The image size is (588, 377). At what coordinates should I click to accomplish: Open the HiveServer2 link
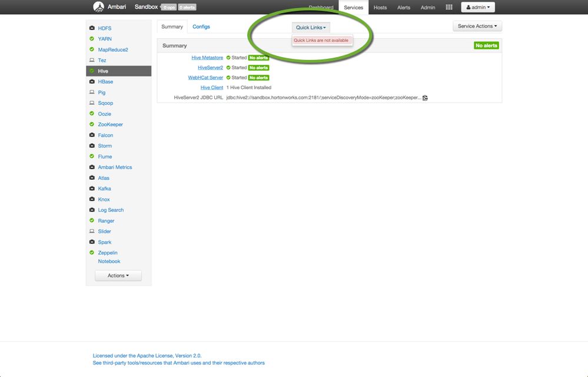pyautogui.click(x=210, y=68)
